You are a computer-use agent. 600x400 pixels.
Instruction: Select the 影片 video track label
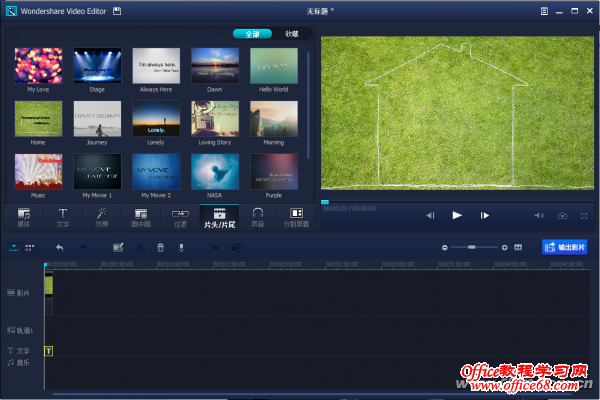18,293
